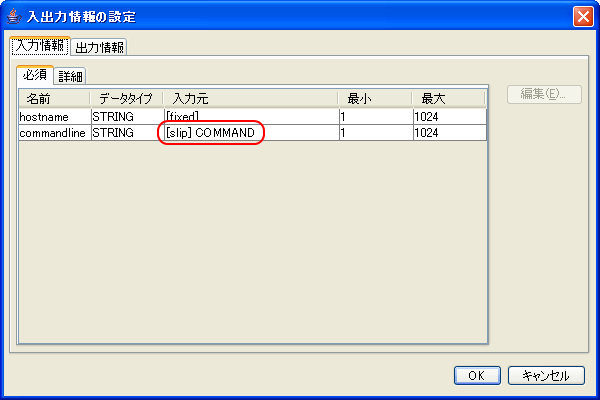600x400 pixels.
Task: Select the commandline row name cell
Action: pos(55,133)
